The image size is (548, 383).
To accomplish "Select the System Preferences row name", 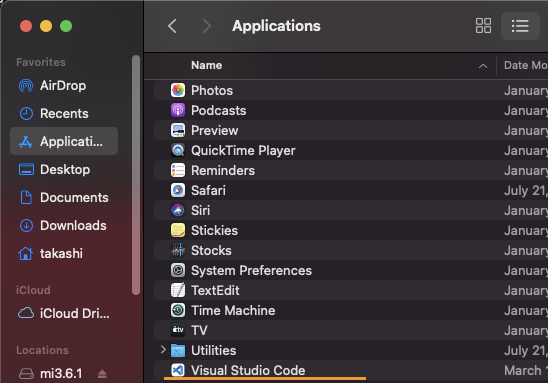I will pos(251,270).
